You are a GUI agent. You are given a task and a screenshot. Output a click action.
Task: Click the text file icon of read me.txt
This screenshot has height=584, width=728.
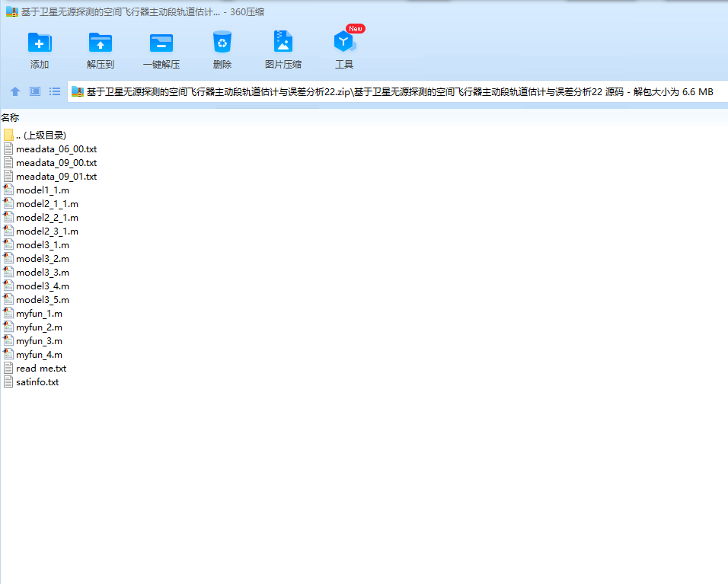8,368
